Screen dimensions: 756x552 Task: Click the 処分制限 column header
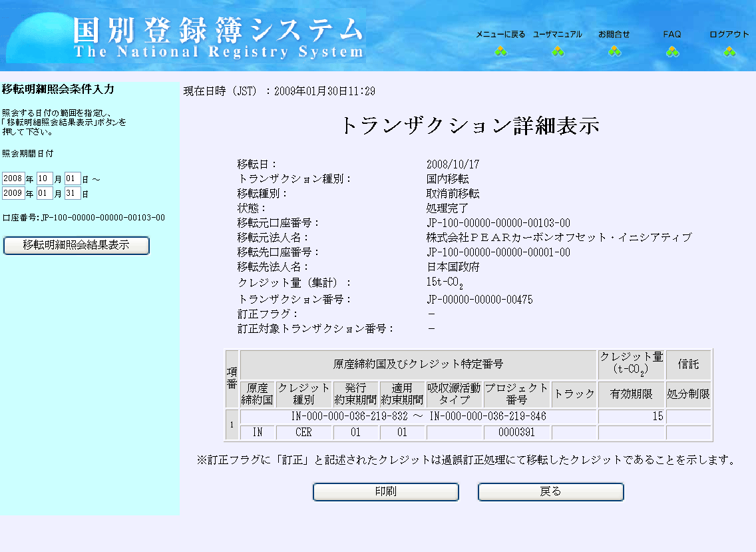tap(689, 394)
